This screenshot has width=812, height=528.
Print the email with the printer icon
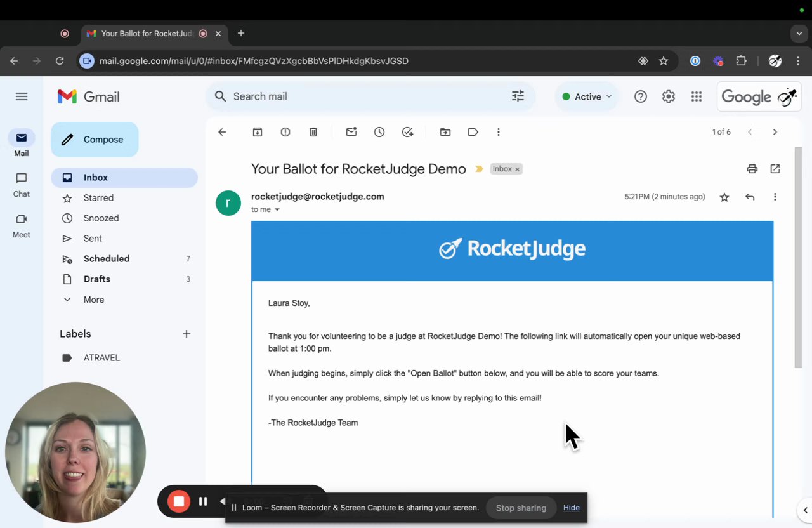(752, 169)
